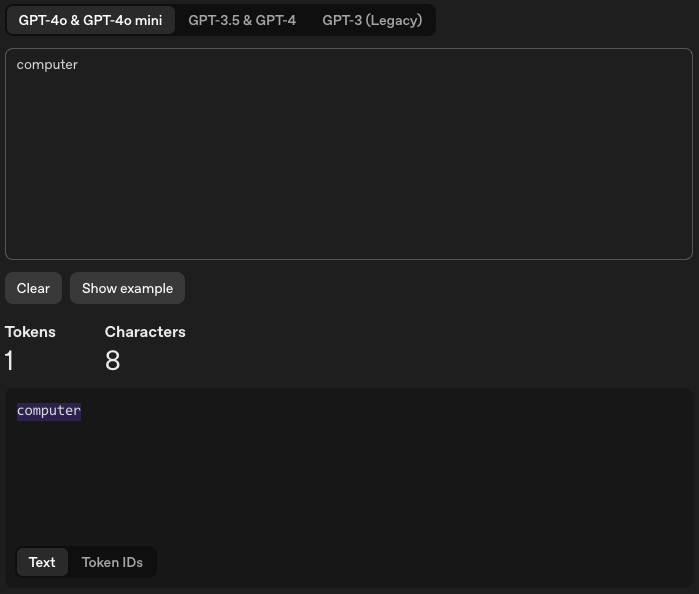Image resolution: width=699 pixels, height=594 pixels.
Task: Select the highlighted "computer" token in the output
Action: point(49,411)
